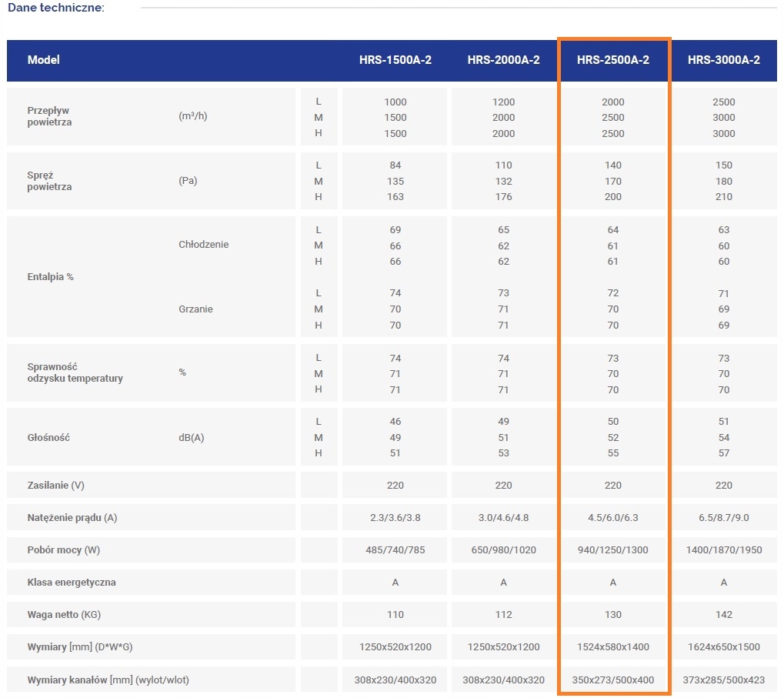Viewport: 784px width, 698px height.
Task: Select the Przepływ powietrza row label
Action: pyautogui.click(x=49, y=116)
